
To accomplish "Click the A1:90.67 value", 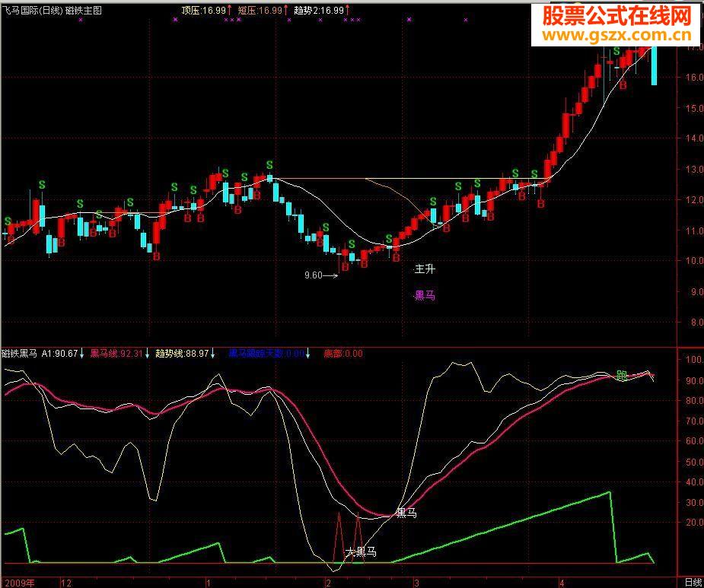I will tap(59, 353).
